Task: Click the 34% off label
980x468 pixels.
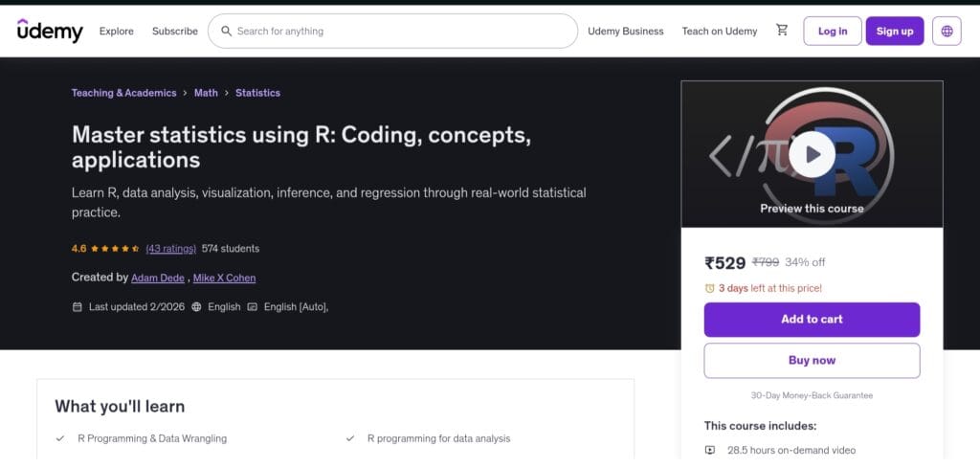Action: pos(805,262)
